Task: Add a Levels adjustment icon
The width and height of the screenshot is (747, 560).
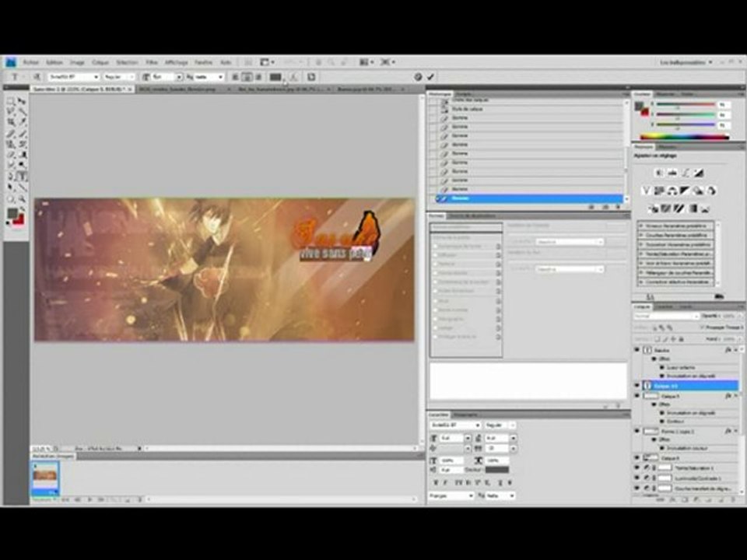Action: click(x=672, y=173)
